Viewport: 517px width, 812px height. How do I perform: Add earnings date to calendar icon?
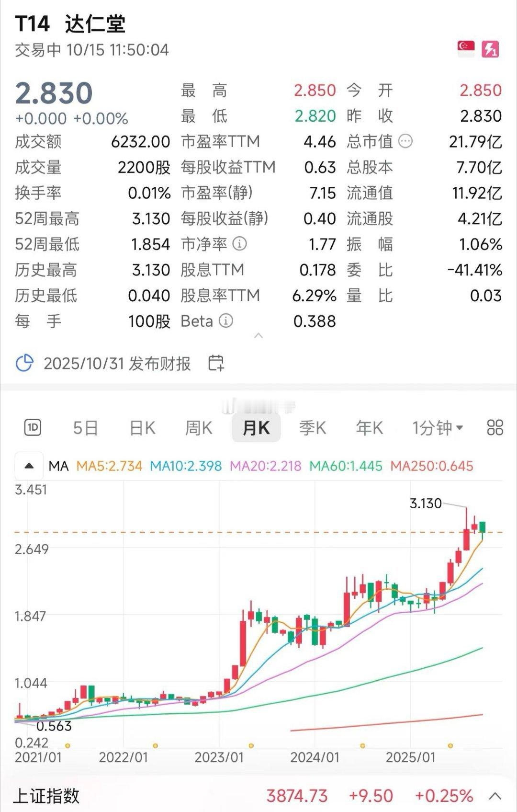click(x=216, y=363)
